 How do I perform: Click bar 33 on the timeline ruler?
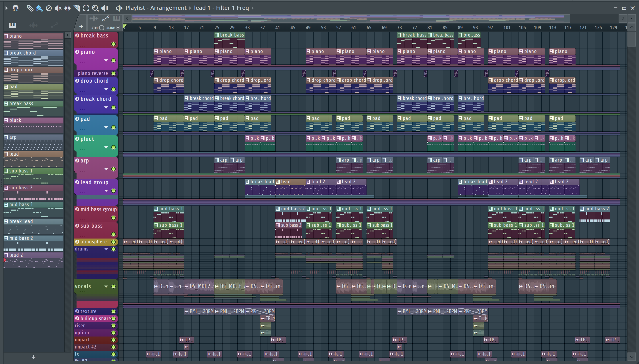[247, 27]
